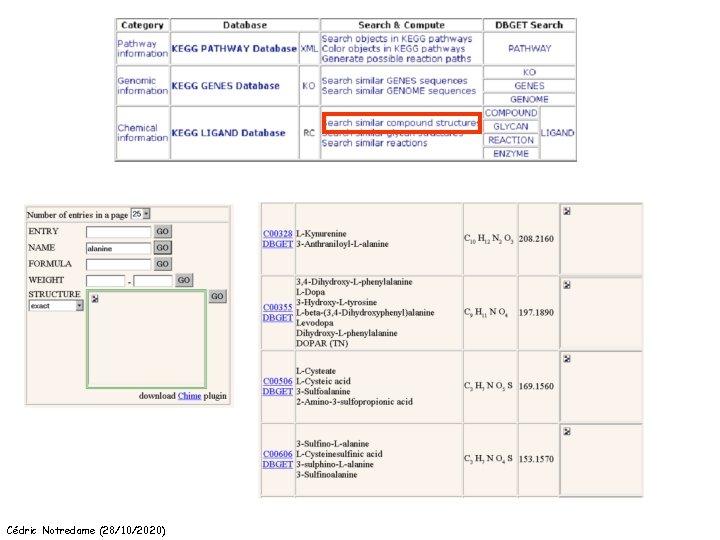The width and height of the screenshot is (720, 540).
Task: Open the Chime plugin download link
Action: (189, 396)
